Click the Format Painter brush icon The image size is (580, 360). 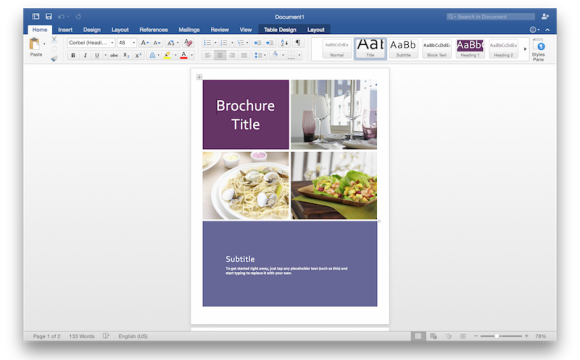click(54, 58)
